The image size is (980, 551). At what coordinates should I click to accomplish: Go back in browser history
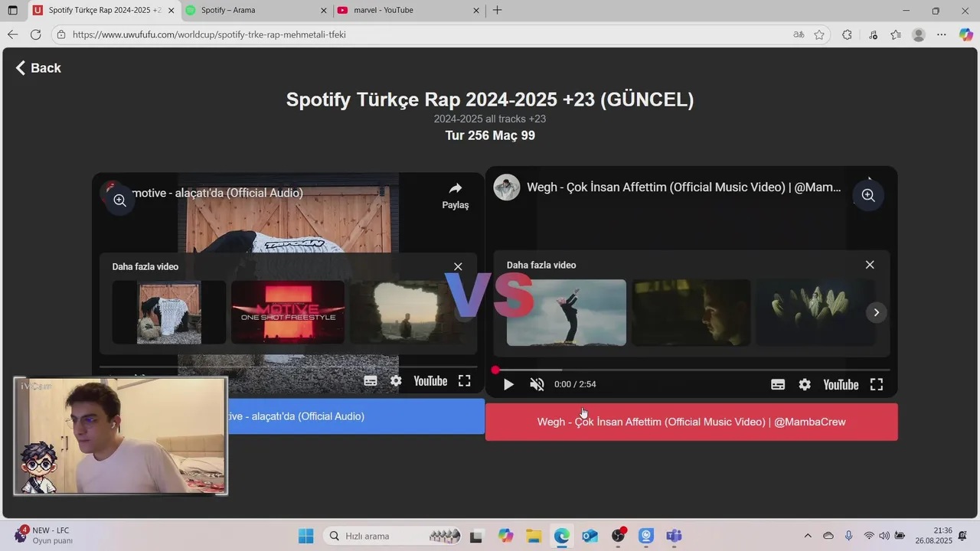[12, 34]
